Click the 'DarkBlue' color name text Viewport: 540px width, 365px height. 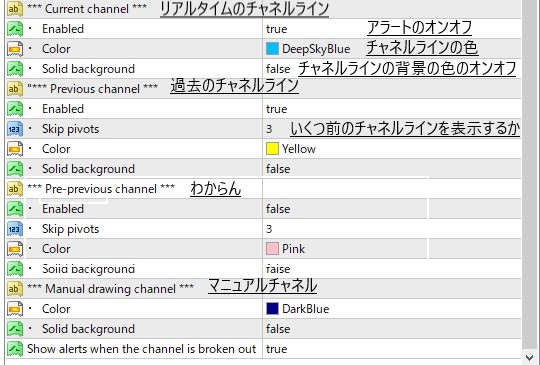pos(305,309)
